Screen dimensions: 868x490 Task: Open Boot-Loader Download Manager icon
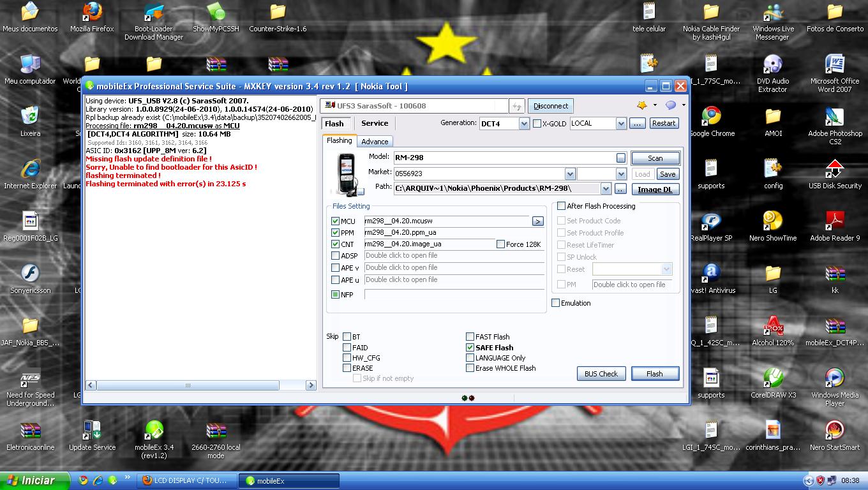click(x=154, y=11)
